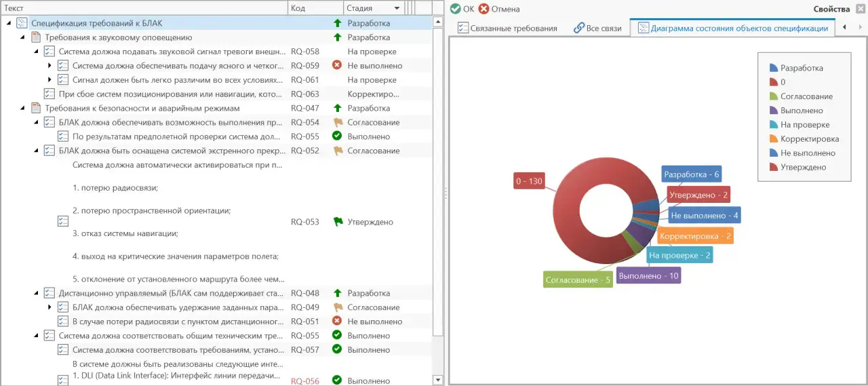Screen dimensions: 868x386
Task: Confirm with the OK button
Action: pos(462,9)
